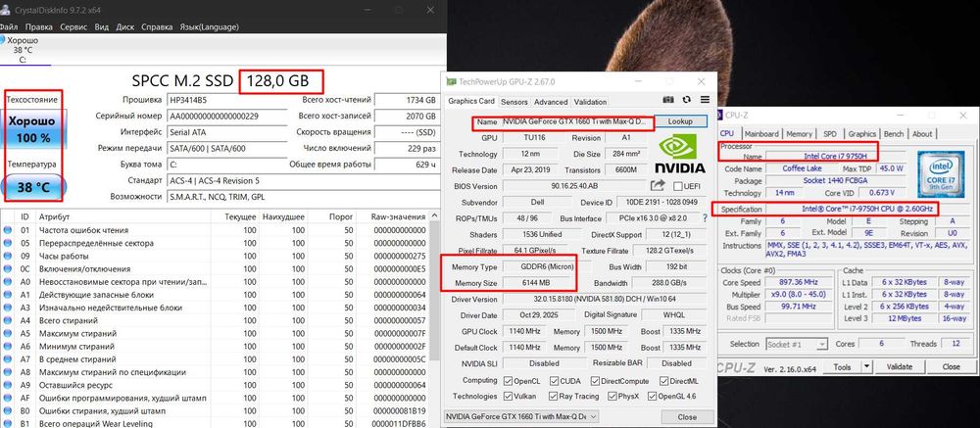Toggle the DirectML checkbox
The height and width of the screenshot is (428, 980).
(663, 381)
